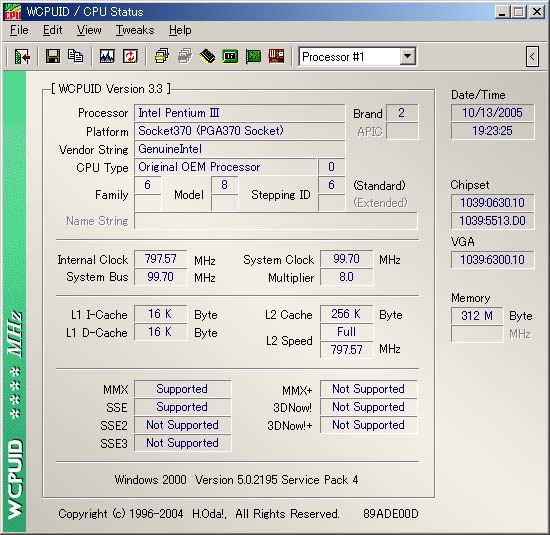Click the date value 10/13/2005
550x535 pixels.
pos(492,113)
